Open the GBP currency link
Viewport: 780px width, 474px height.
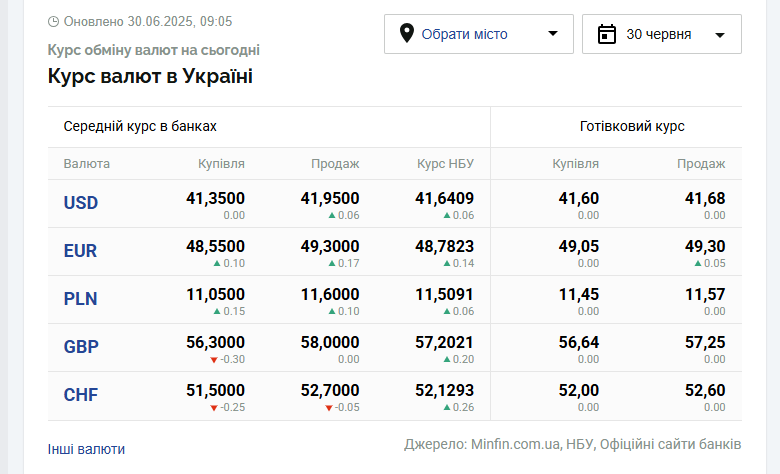81,347
